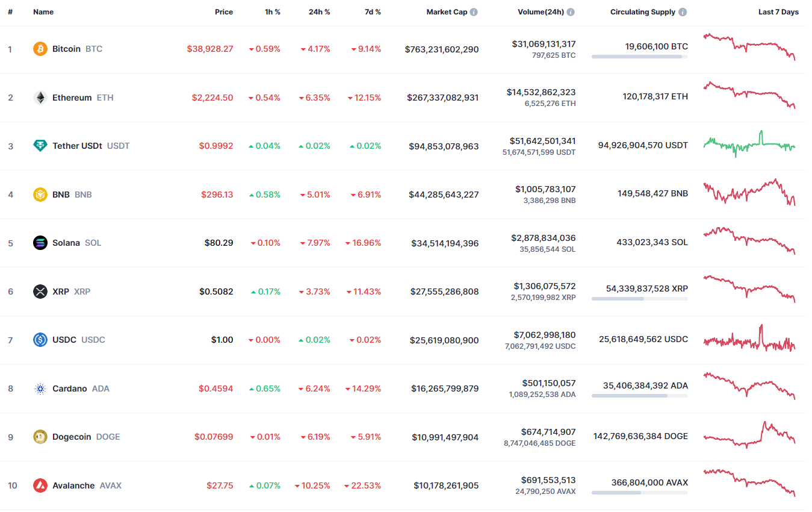
Task: Open BNB's last 7 days sparkline chart
Action: [x=749, y=193]
